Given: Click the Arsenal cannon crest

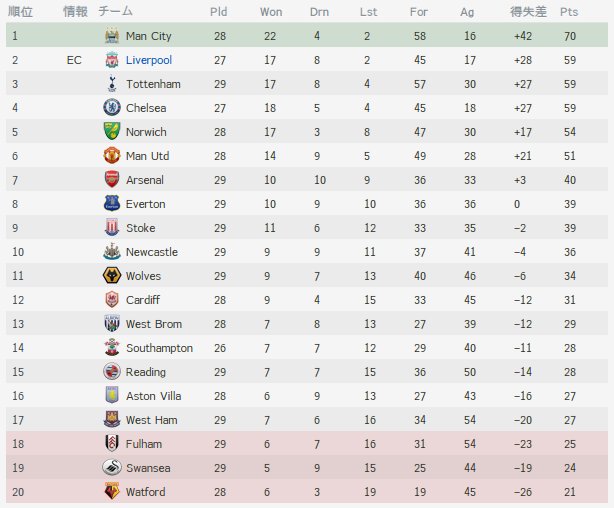Looking at the screenshot, I should click(112, 180).
